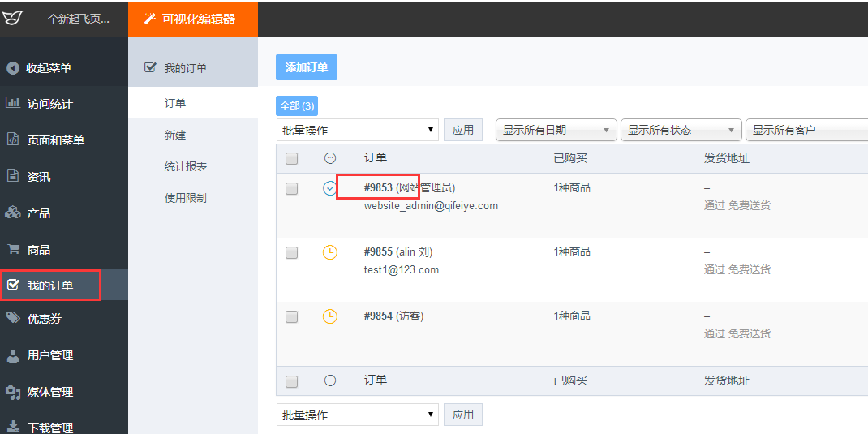The height and width of the screenshot is (434, 868).
Task: Click the fox logo icon at top-left
Action: [x=12, y=19]
